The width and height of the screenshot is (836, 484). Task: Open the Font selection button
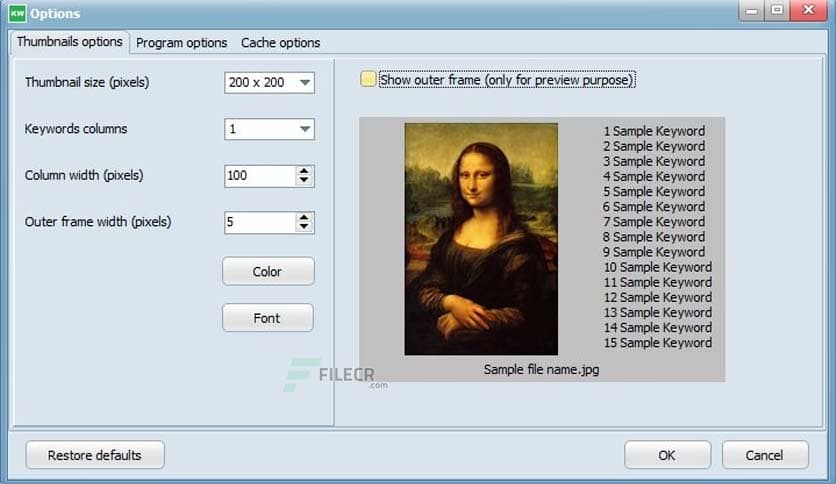[x=268, y=318]
